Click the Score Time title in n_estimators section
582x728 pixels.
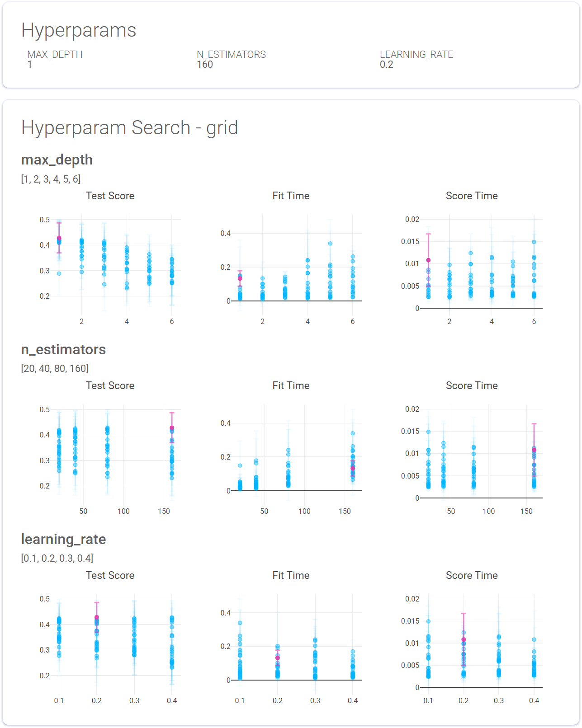472,386
